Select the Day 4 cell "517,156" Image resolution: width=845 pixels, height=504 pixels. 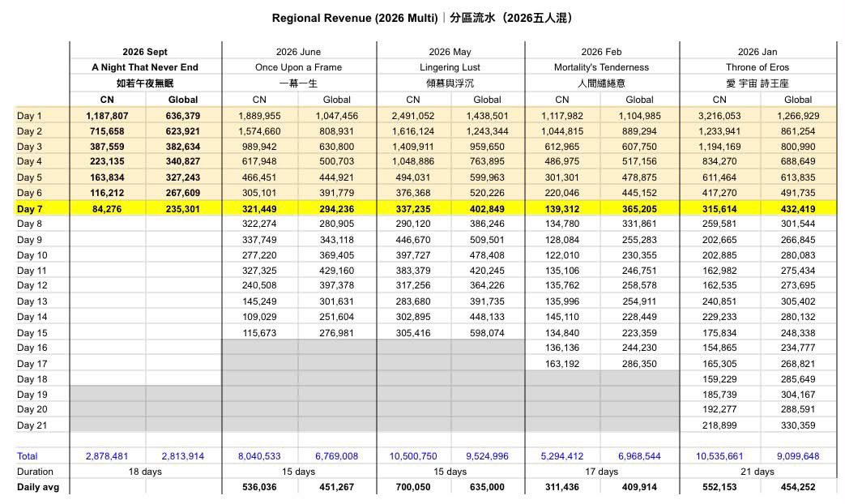click(x=639, y=161)
